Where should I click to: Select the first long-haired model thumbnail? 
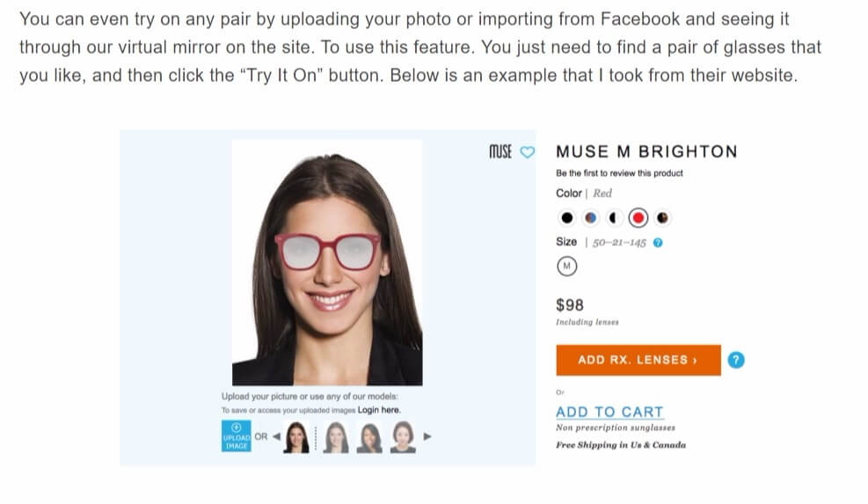(298, 436)
